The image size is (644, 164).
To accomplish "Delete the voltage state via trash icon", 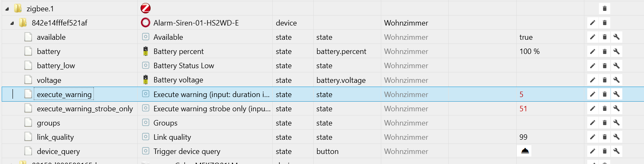I will [605, 80].
